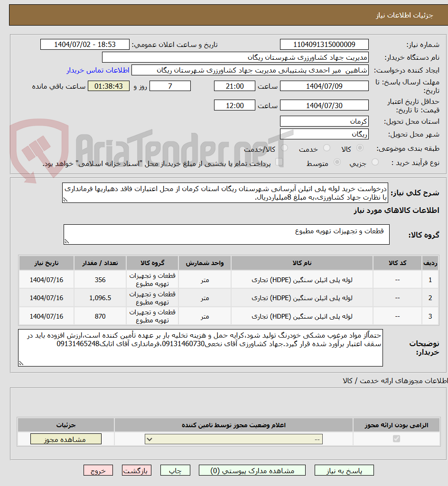Select the متوسط radio button
The width and height of the screenshot is (448, 486).
[x=338, y=162]
